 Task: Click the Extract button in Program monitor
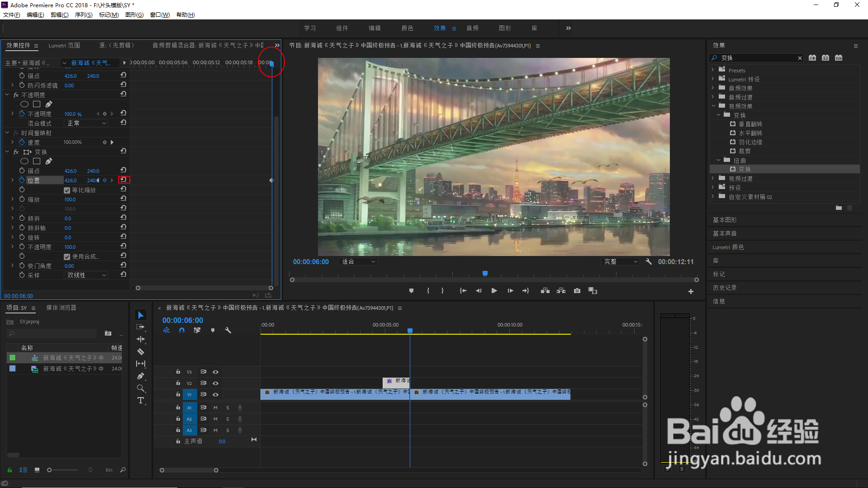point(561,291)
